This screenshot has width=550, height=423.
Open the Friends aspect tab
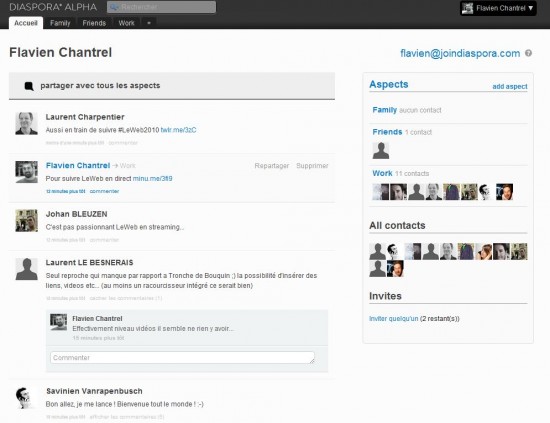coord(94,23)
